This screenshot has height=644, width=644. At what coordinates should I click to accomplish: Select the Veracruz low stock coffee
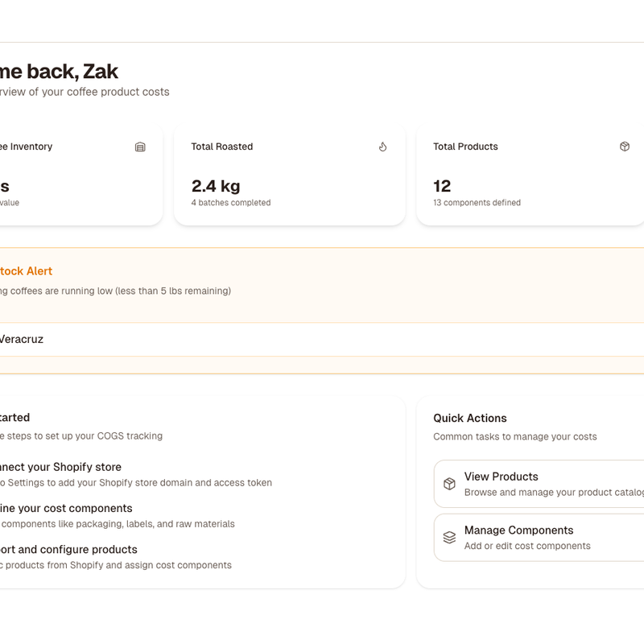(21, 339)
